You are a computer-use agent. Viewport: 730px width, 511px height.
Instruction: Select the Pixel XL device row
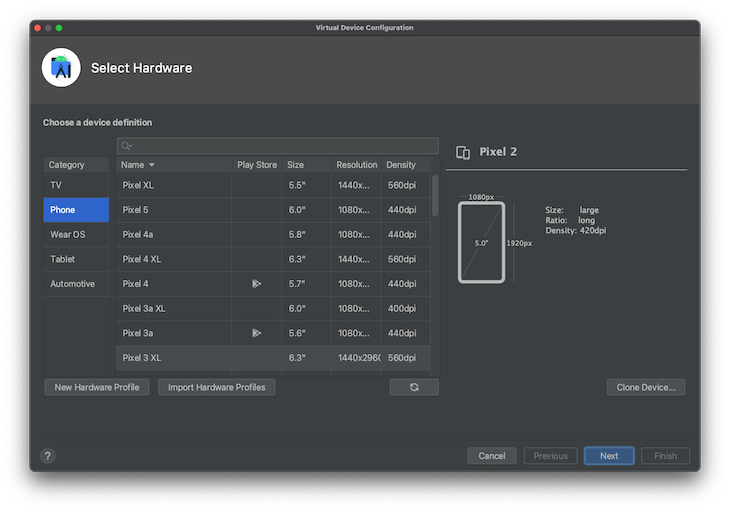coord(273,185)
